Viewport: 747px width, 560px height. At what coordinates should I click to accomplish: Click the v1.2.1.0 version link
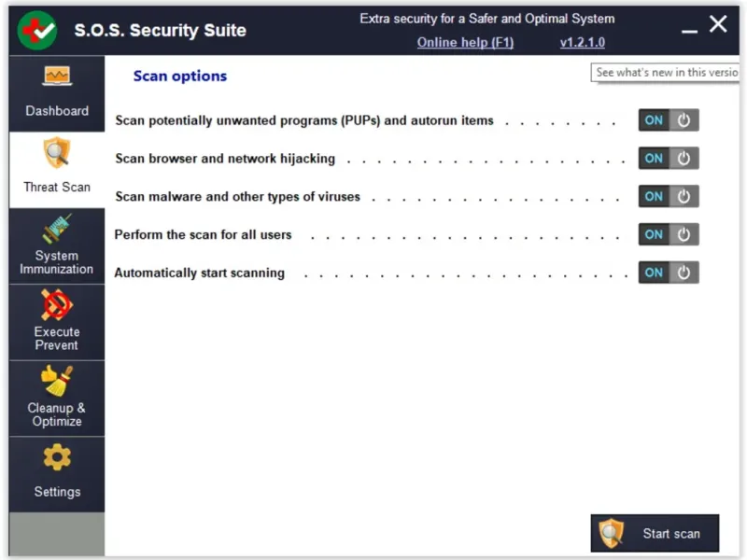(x=582, y=42)
